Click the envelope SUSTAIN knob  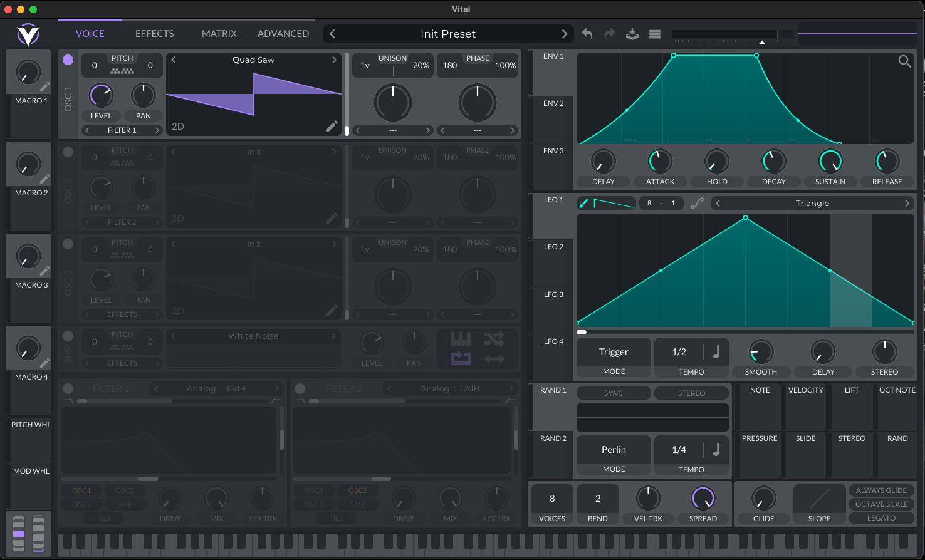[830, 162]
